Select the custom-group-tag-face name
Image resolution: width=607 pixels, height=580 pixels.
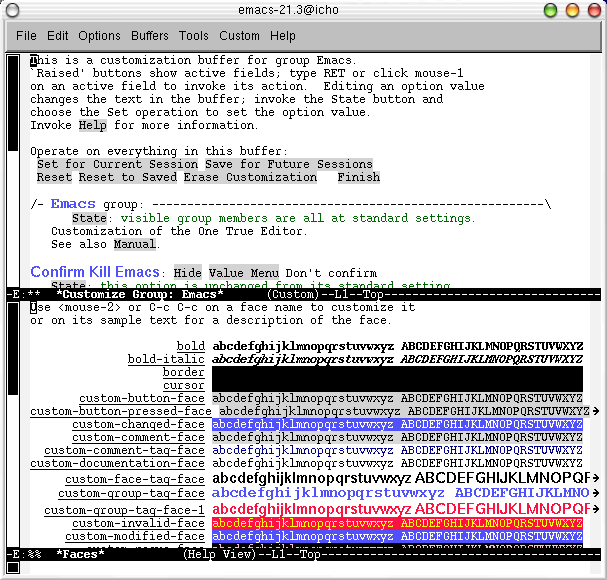click(131, 493)
